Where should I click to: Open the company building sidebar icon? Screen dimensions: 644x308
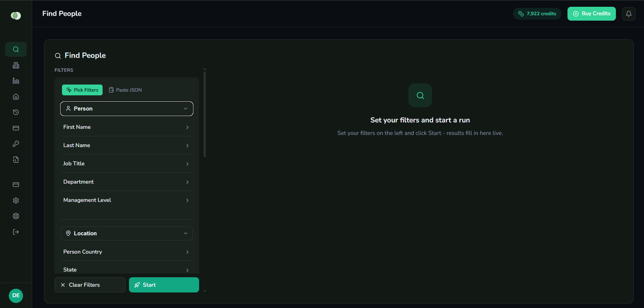(16, 65)
